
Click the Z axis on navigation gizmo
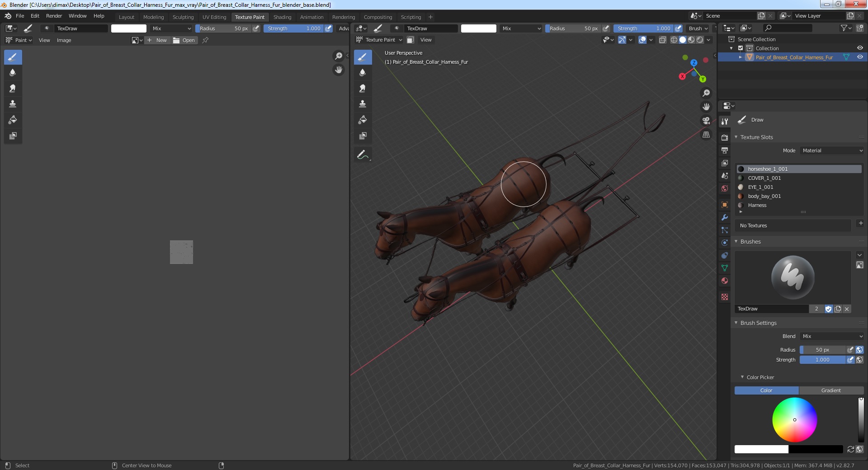point(693,63)
